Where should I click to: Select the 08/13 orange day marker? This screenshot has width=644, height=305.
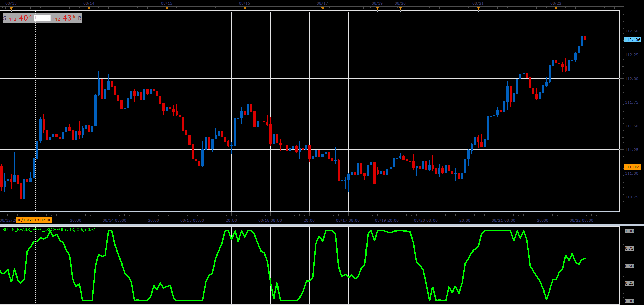click(11, 9)
